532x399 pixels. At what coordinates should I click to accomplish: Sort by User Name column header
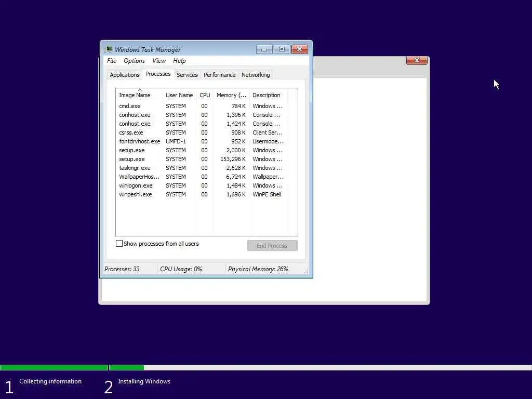(179, 95)
